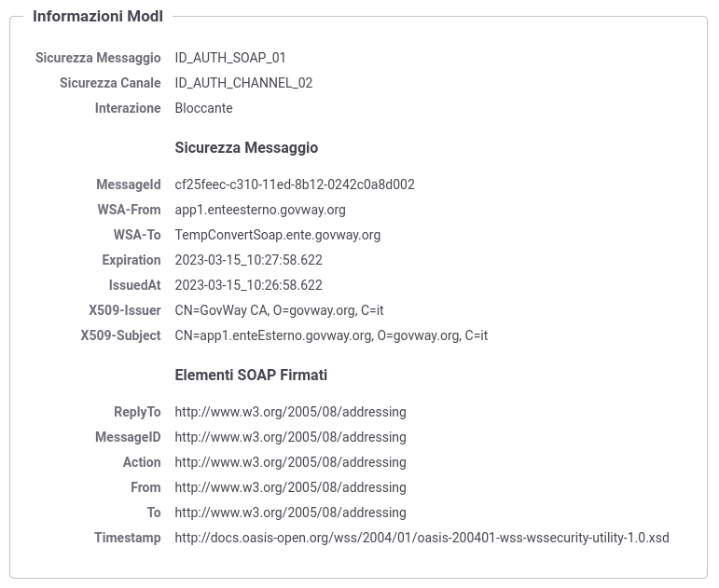Click the Informazioni ModI section title
The width and height of the screenshot is (719, 588).
coord(98,16)
